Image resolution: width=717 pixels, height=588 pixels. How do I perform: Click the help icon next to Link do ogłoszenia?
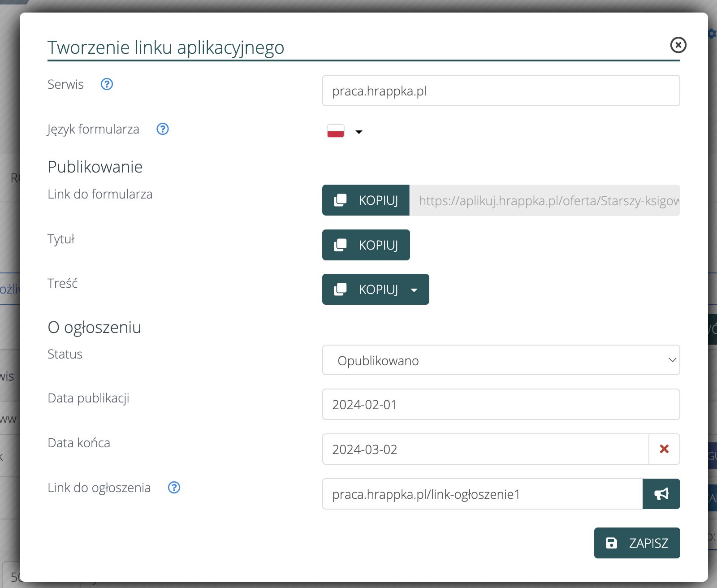(x=174, y=488)
